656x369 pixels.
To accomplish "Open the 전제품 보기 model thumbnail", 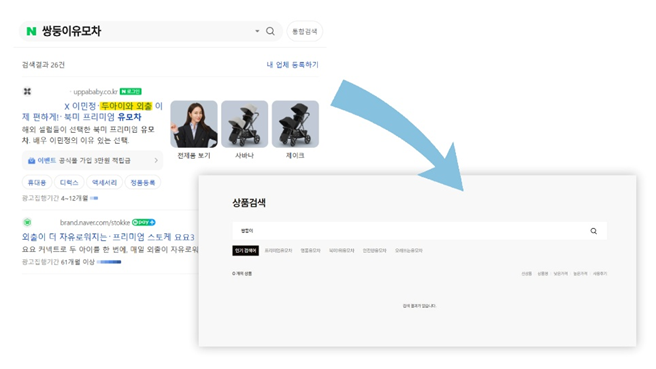I will point(194,124).
